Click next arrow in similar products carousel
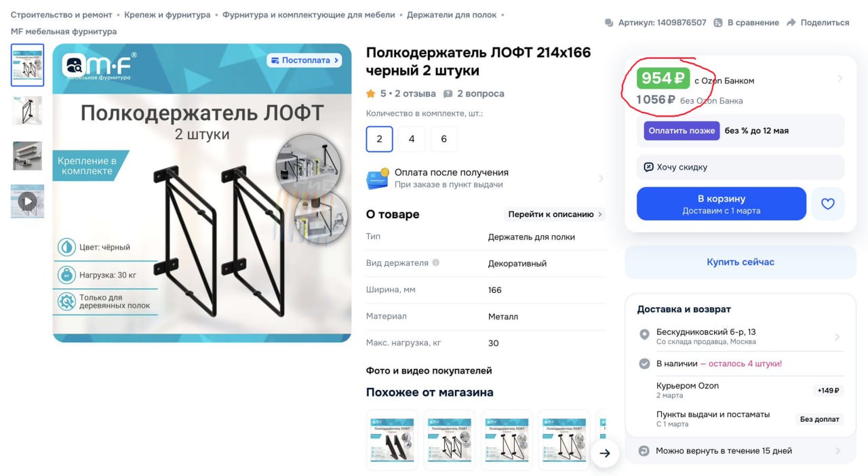 [x=605, y=453]
